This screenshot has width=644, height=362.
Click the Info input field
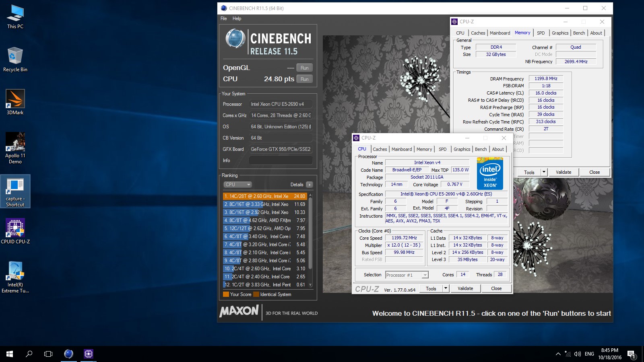point(281,160)
